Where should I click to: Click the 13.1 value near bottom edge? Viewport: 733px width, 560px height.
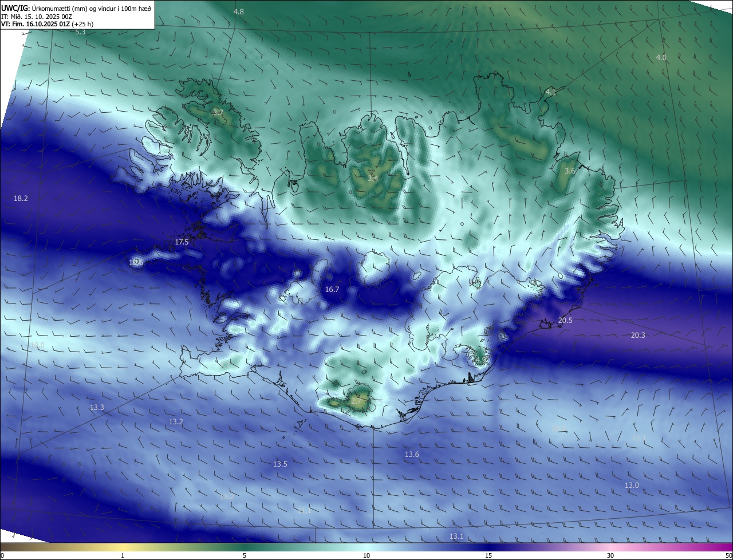(456, 536)
